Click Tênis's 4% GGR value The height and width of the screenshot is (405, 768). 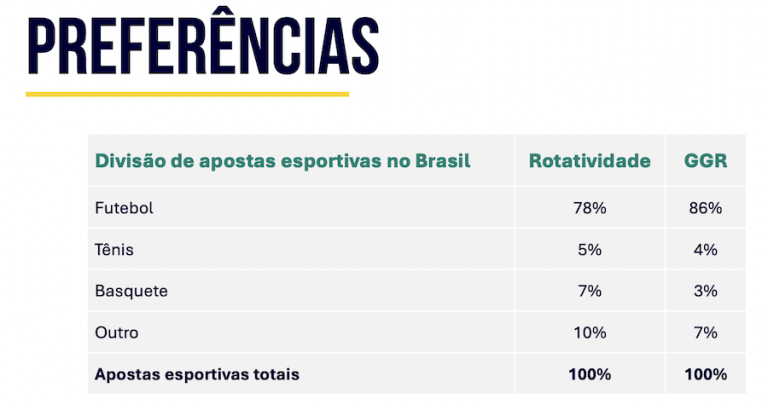[705, 250]
